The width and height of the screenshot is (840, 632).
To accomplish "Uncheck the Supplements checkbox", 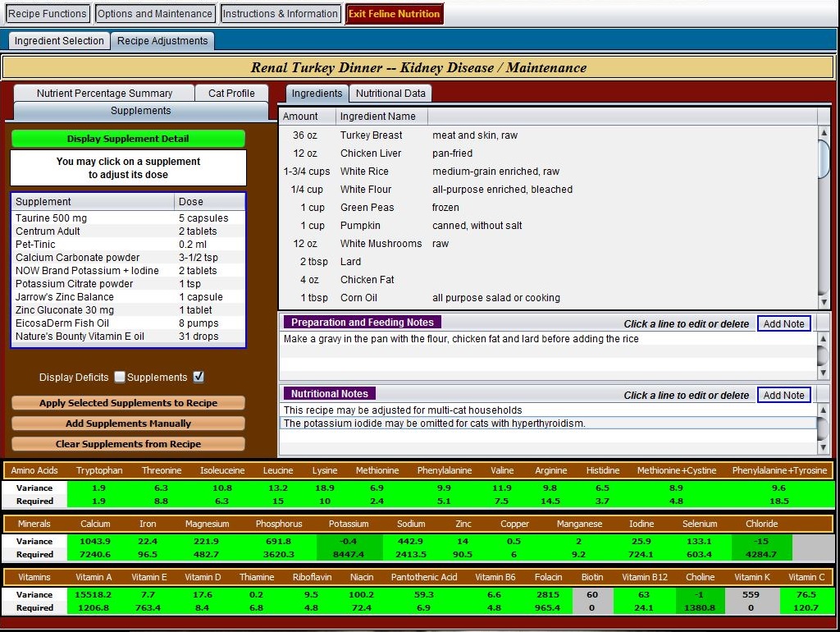I will [x=199, y=377].
